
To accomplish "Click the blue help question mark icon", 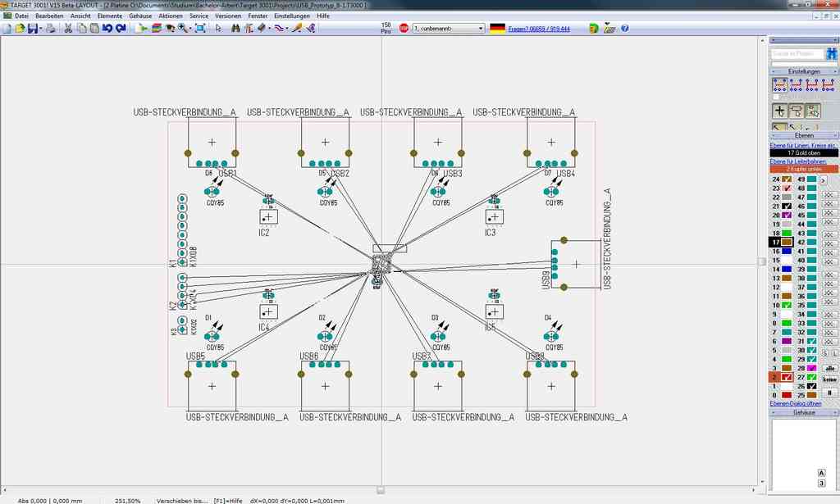I will (x=624, y=29).
